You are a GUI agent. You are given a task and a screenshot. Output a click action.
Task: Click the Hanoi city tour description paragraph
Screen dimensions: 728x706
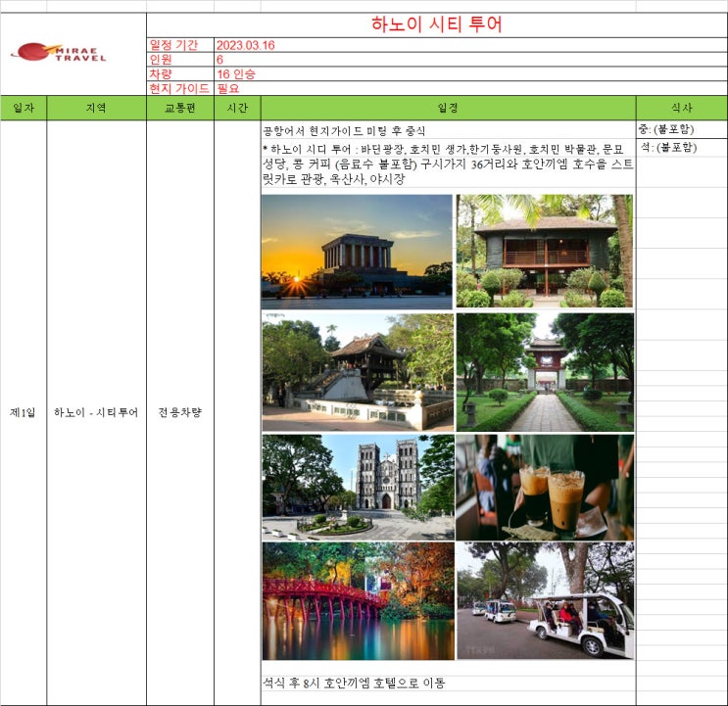tap(448, 164)
